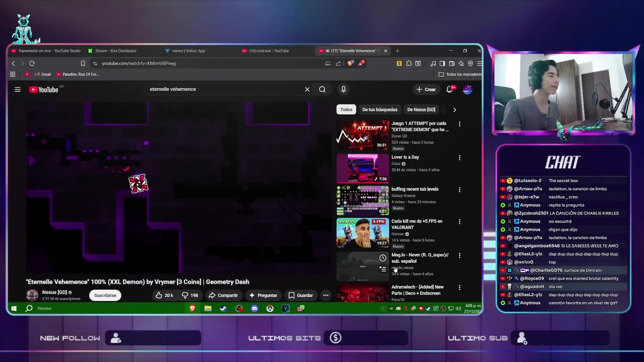Open Cada kill VALORANT thumbnail
Viewport: 644px width, 362px height.
(363, 233)
